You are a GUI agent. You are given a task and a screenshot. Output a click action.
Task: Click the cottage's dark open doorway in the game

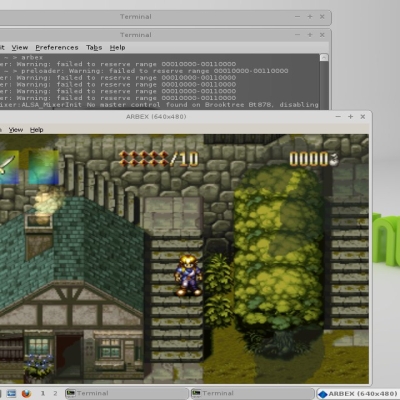[x=69, y=356]
